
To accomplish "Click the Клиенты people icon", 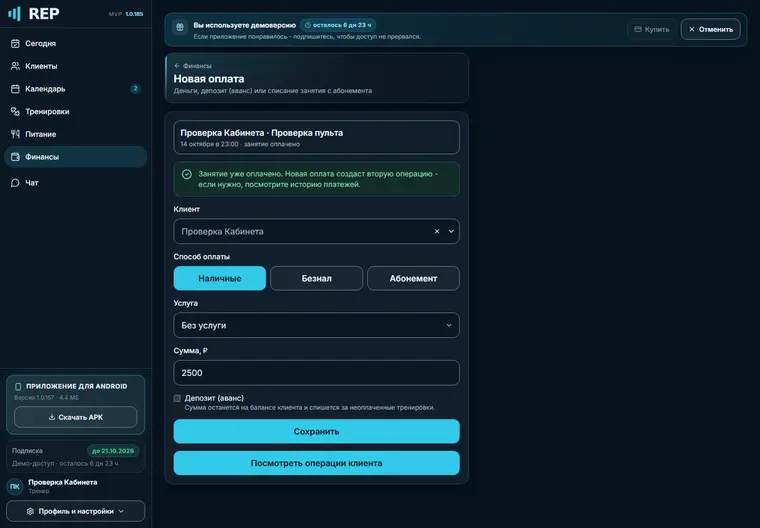I will [15, 66].
